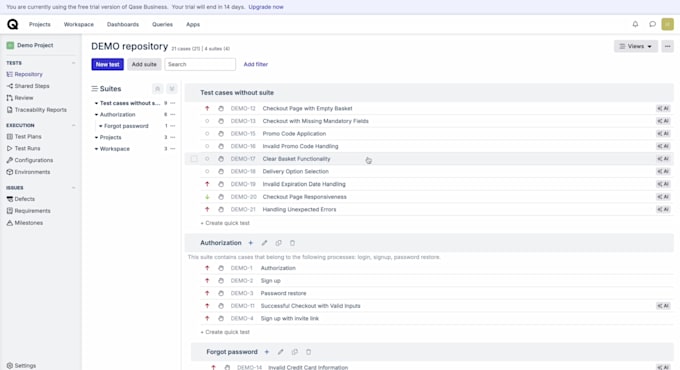Collapse the ISSUES sidebar section
Viewport: 680px width, 370px height.
[x=73, y=188]
